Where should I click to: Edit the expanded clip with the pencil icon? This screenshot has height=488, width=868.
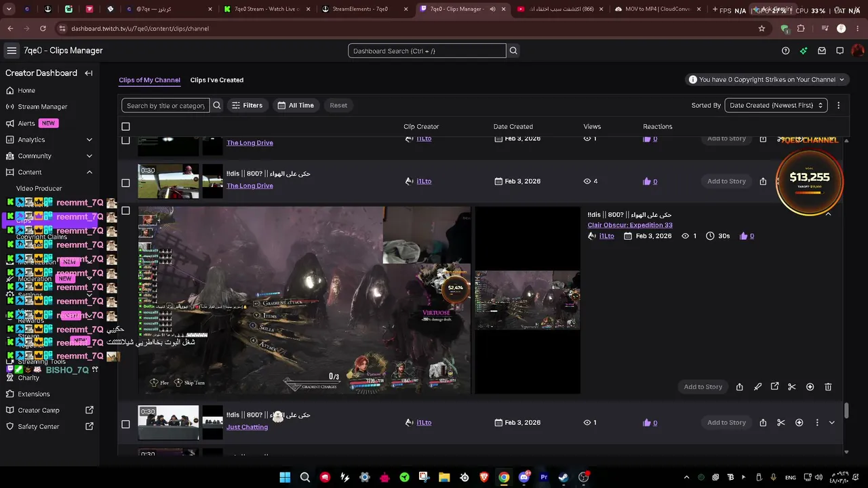coord(757,387)
